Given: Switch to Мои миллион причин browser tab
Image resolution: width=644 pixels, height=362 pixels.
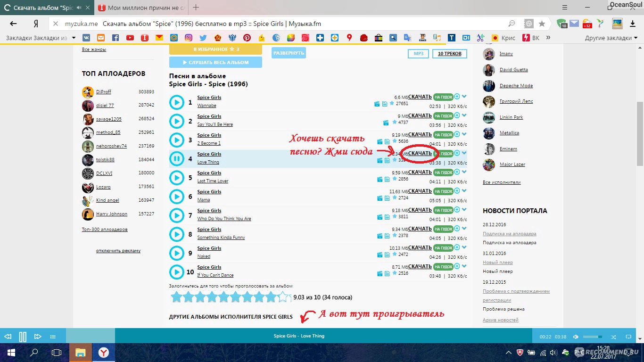Looking at the screenshot, I should coord(141,8).
